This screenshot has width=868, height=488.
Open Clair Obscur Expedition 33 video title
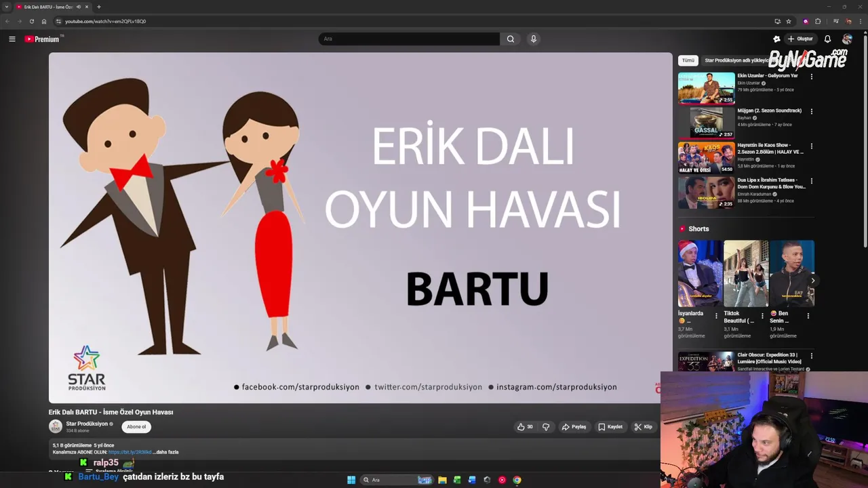[770, 358]
